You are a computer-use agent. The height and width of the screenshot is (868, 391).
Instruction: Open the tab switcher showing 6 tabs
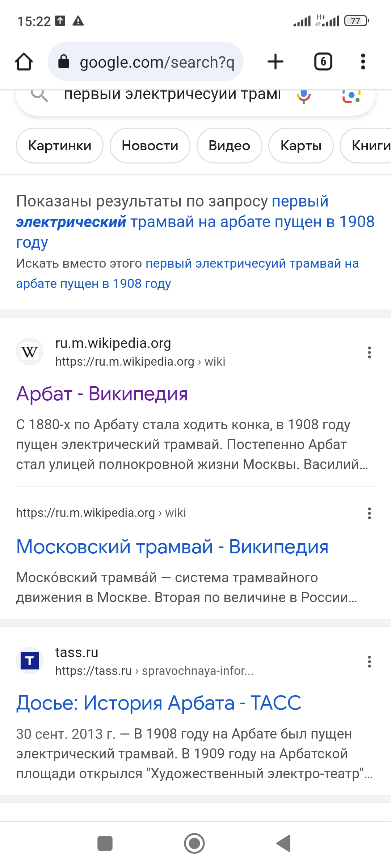323,61
